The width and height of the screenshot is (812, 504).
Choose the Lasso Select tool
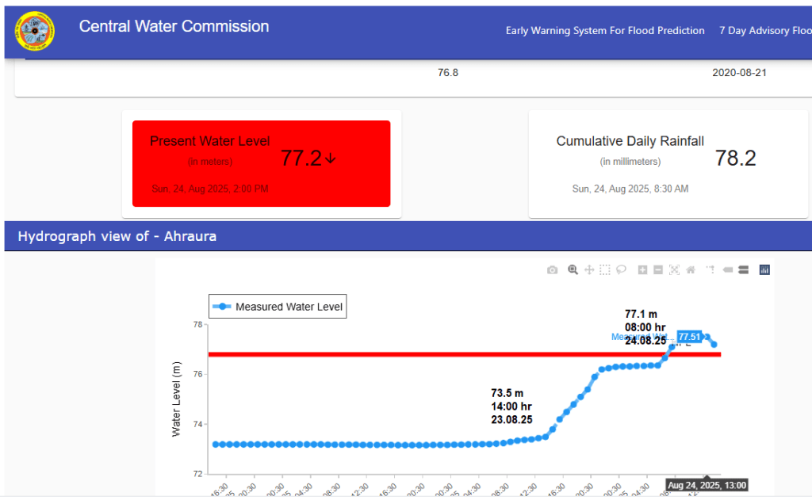[621, 270]
